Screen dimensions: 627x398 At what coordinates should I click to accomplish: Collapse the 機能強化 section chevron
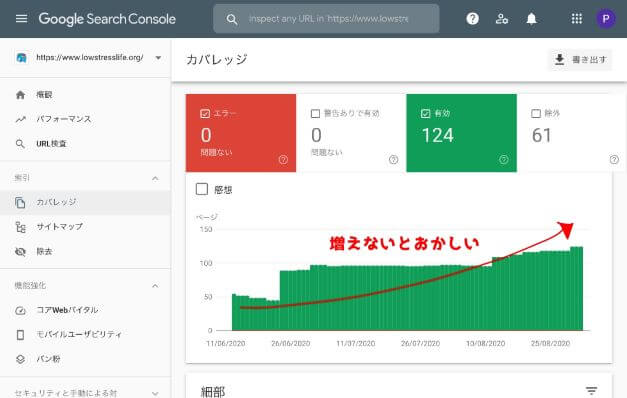point(155,286)
